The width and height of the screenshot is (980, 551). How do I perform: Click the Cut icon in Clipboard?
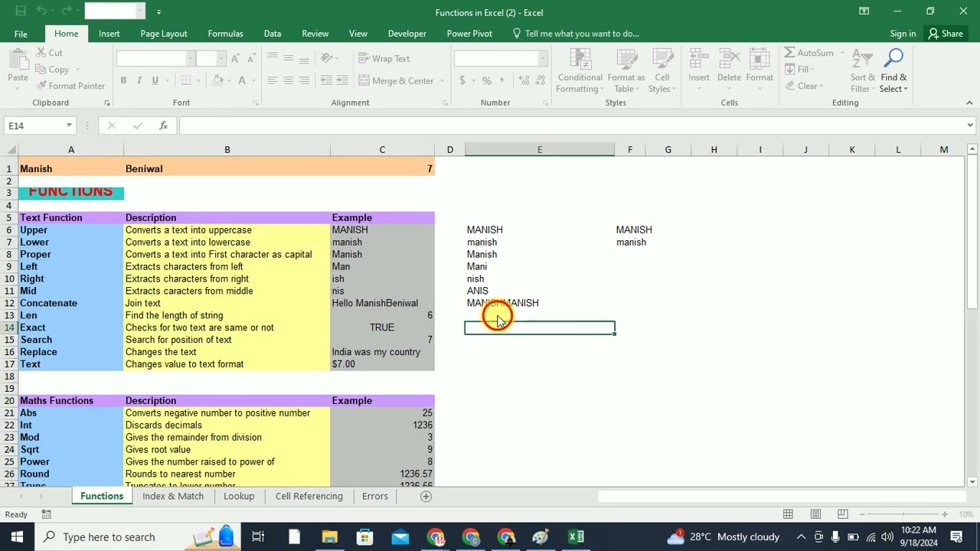pyautogui.click(x=49, y=53)
